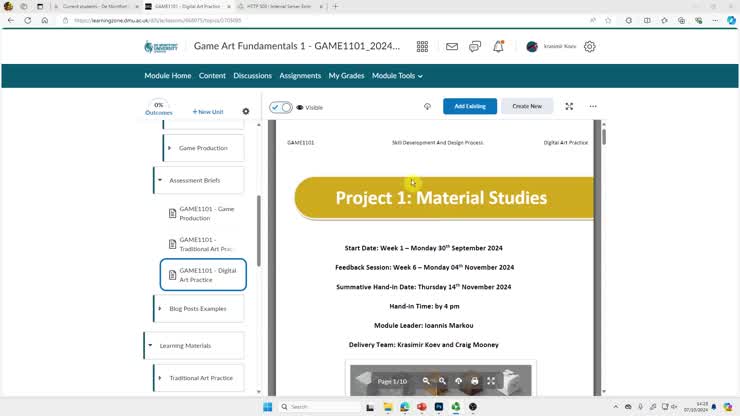Collapse the Assessment Briefs section
740x416 pixels.
click(160, 180)
